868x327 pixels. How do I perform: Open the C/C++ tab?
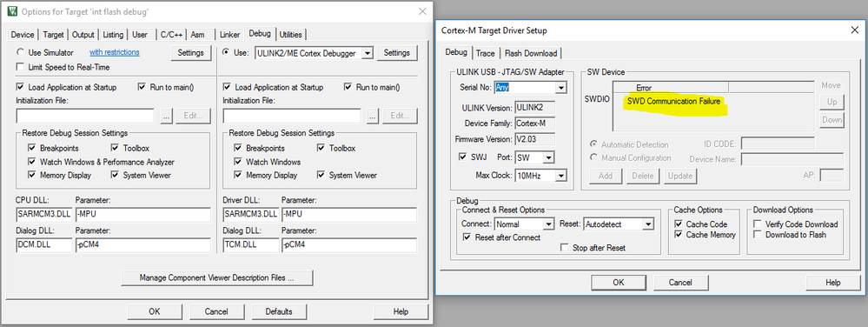pyautogui.click(x=171, y=35)
